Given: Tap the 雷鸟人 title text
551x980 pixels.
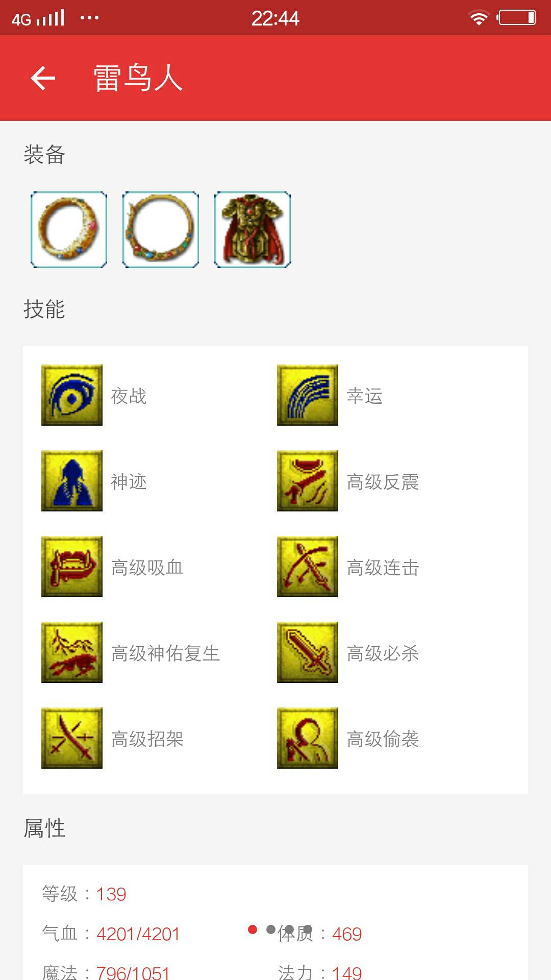Looking at the screenshot, I should pyautogui.click(x=138, y=78).
